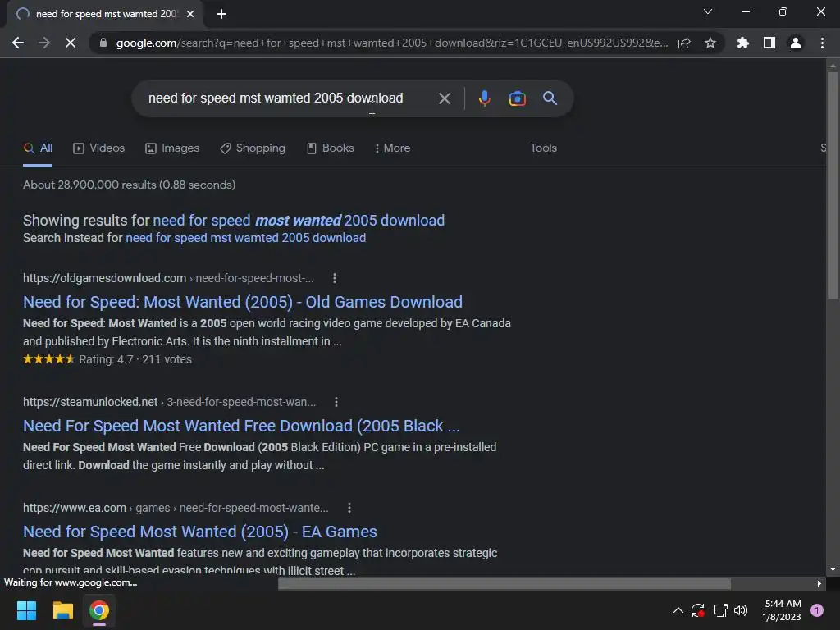The width and height of the screenshot is (840, 630).
Task: Show hidden system tray icons
Action: click(x=678, y=610)
